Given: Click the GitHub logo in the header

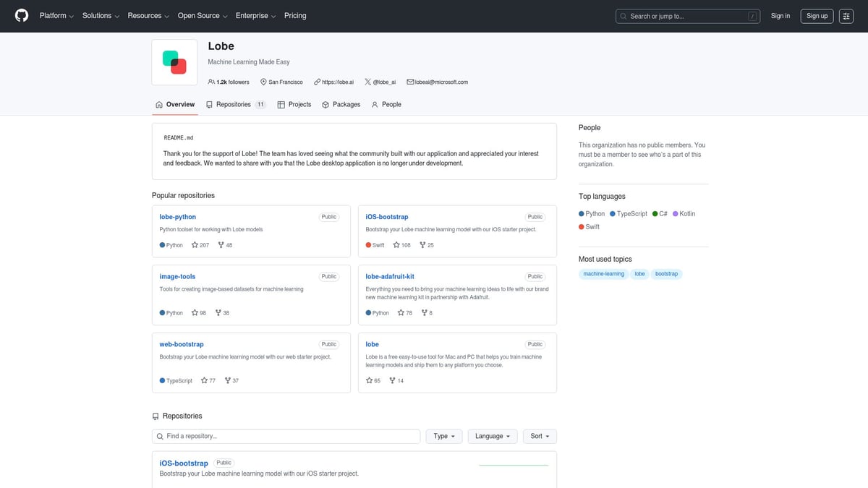Looking at the screenshot, I should (x=22, y=15).
